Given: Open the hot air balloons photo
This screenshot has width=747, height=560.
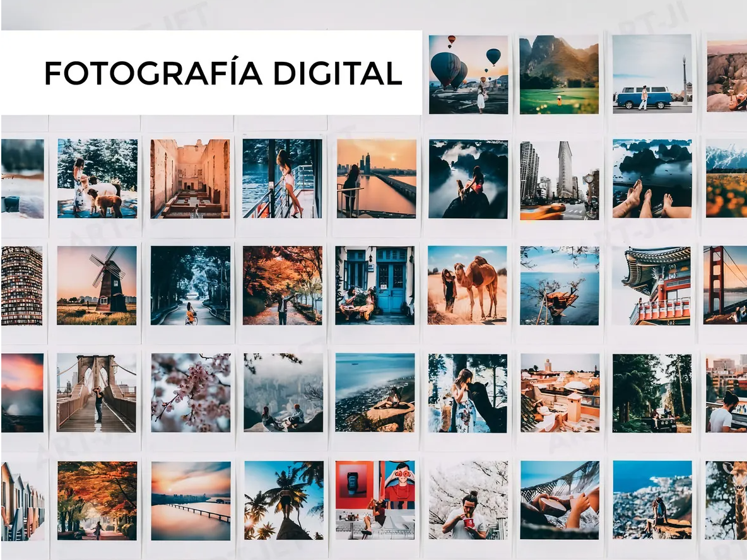Looking at the screenshot, I should pyautogui.click(x=468, y=74).
